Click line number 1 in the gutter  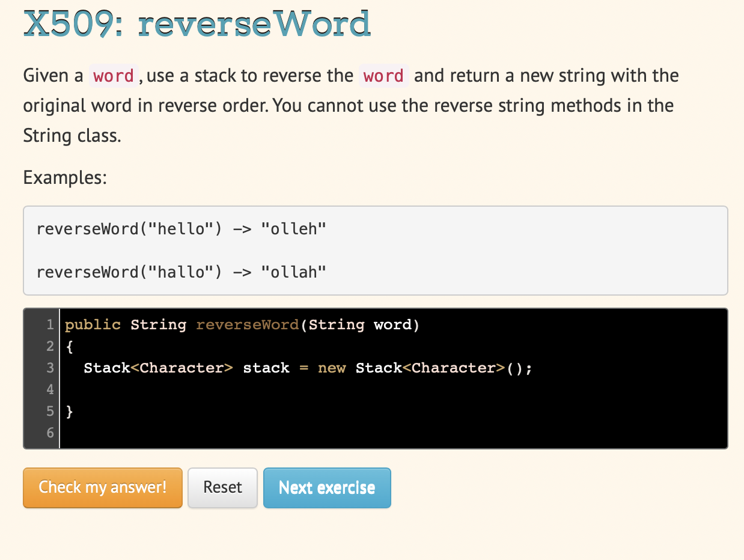[50, 324]
